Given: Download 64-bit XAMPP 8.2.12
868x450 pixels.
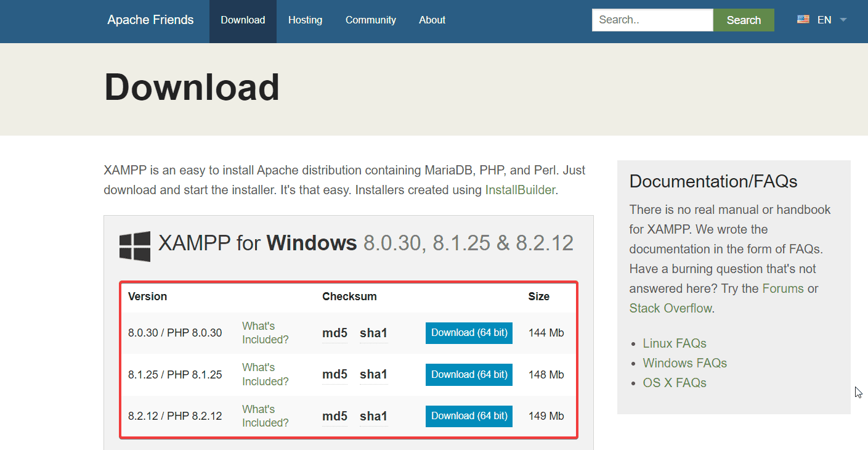Looking at the screenshot, I should pyautogui.click(x=468, y=415).
